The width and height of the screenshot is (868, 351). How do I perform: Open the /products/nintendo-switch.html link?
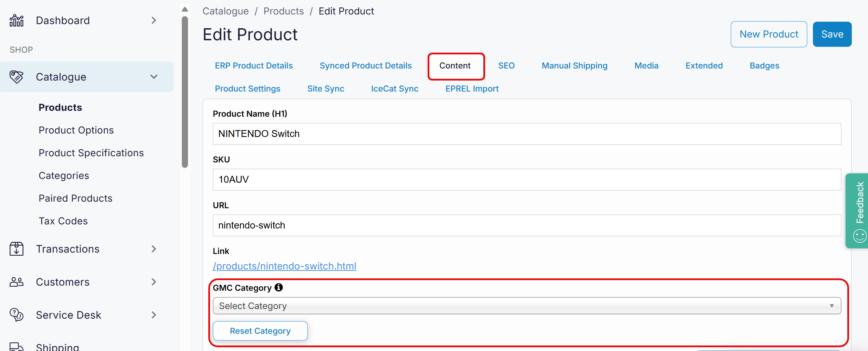[284, 266]
